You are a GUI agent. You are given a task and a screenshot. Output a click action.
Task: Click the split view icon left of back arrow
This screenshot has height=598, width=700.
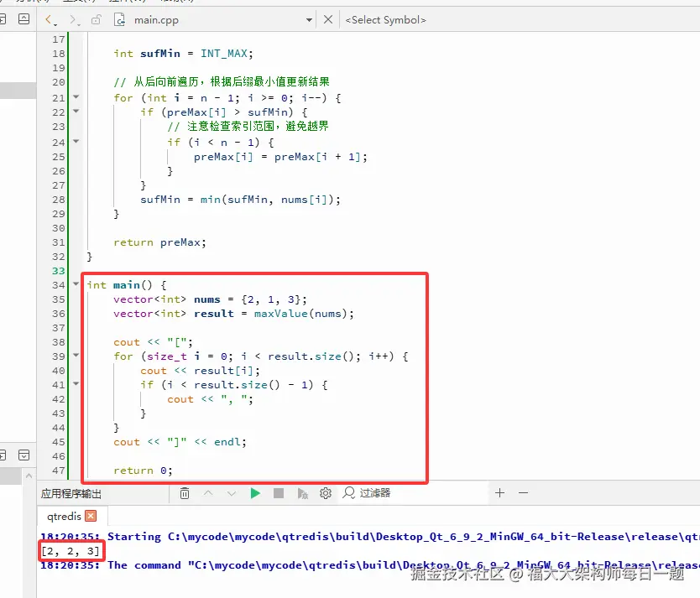click(x=24, y=19)
